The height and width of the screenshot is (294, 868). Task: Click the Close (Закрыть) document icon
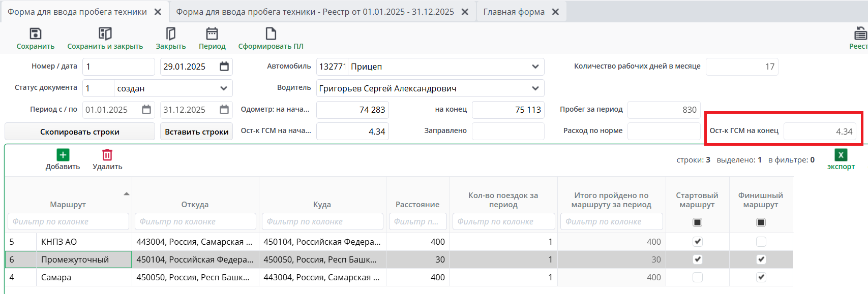click(170, 34)
